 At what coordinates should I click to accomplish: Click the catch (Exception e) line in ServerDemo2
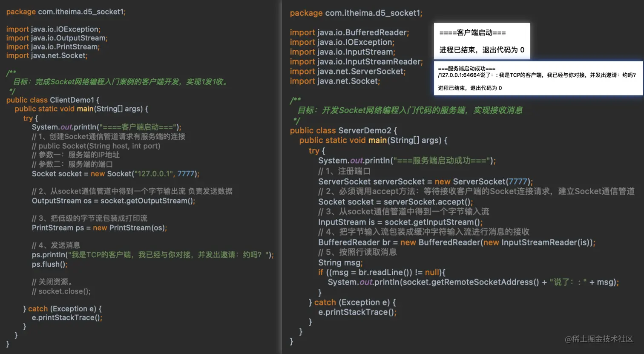click(352, 302)
